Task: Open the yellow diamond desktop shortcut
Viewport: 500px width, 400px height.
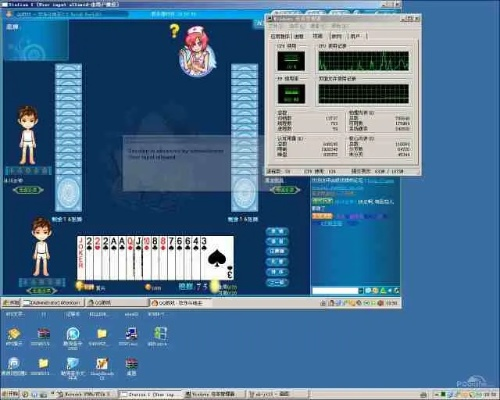Action: (x=14, y=336)
